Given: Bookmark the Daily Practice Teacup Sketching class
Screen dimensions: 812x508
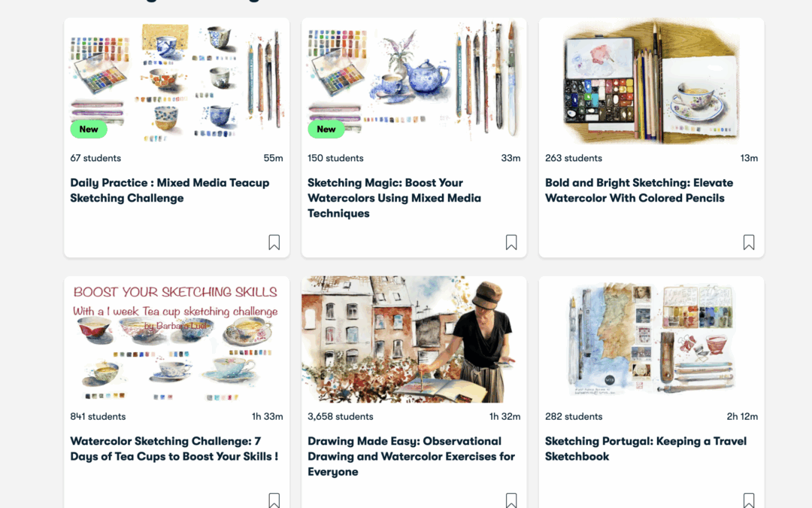Looking at the screenshot, I should point(274,242).
